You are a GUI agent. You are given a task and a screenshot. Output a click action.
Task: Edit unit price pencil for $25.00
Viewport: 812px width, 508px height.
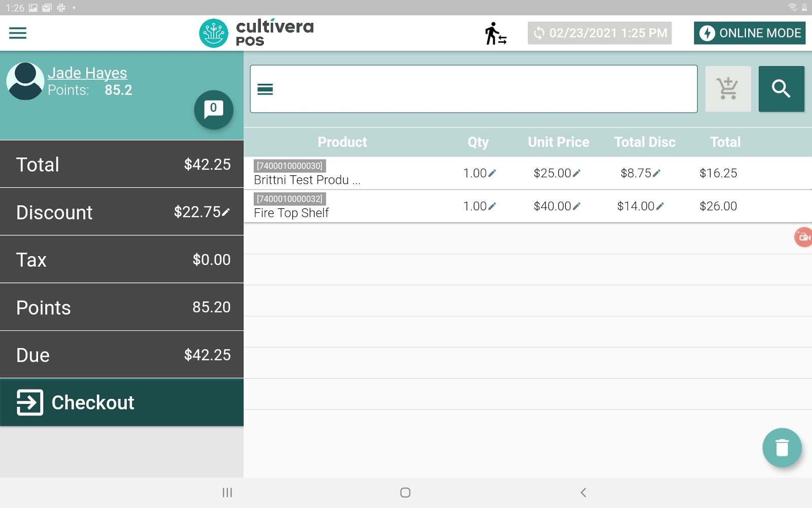click(x=577, y=173)
